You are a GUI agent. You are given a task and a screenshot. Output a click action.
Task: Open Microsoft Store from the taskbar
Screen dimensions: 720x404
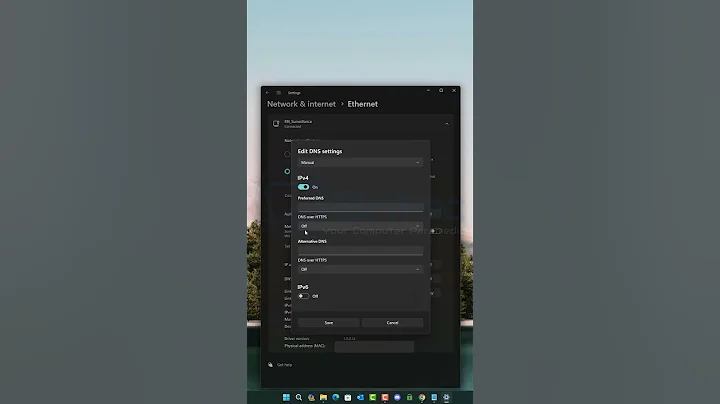click(x=348, y=398)
